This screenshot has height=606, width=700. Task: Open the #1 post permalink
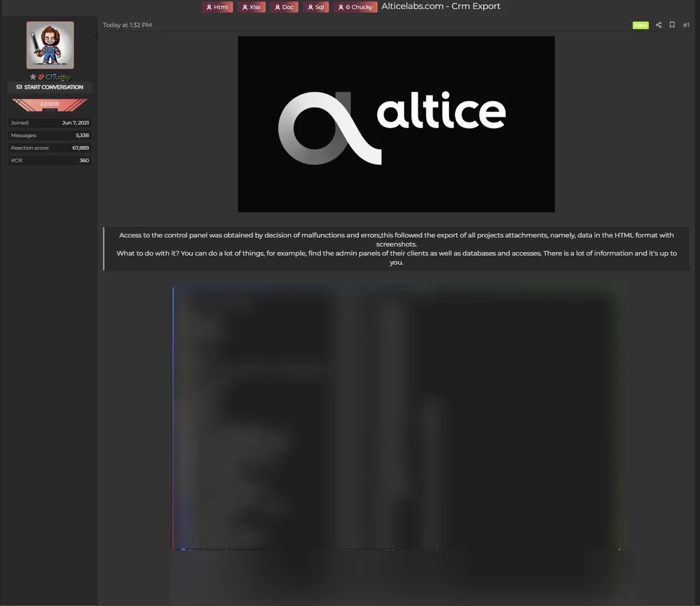coord(686,25)
